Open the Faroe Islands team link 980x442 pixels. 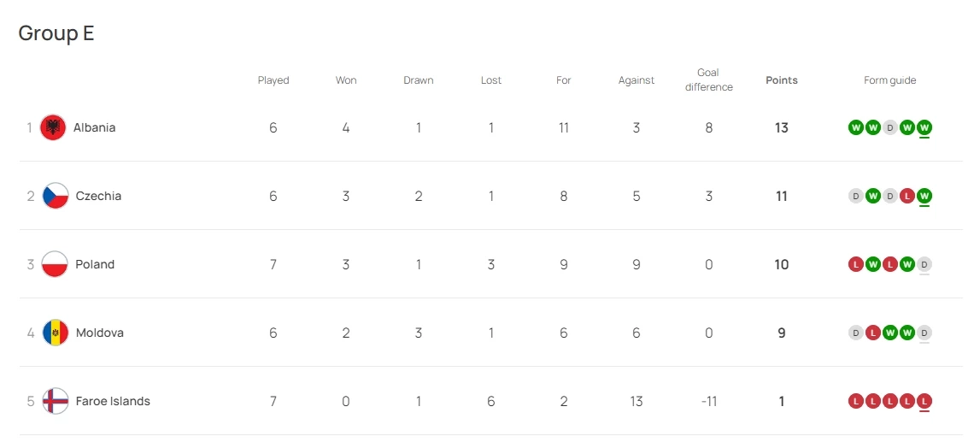(113, 401)
